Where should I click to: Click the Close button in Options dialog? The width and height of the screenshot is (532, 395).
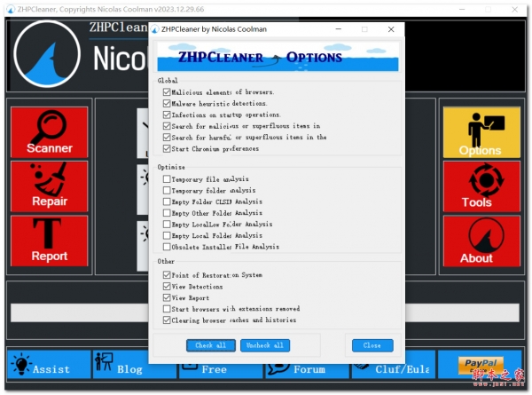point(372,345)
